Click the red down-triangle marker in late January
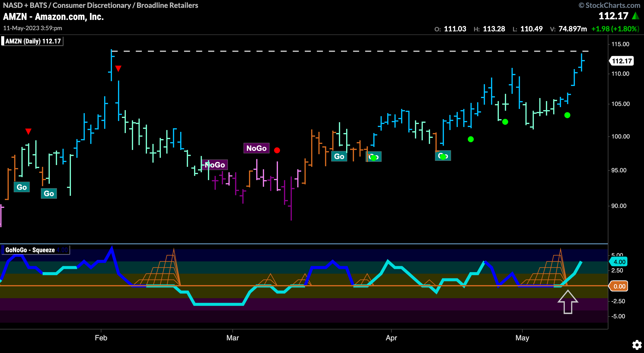This screenshot has height=353, width=644. coord(28,131)
